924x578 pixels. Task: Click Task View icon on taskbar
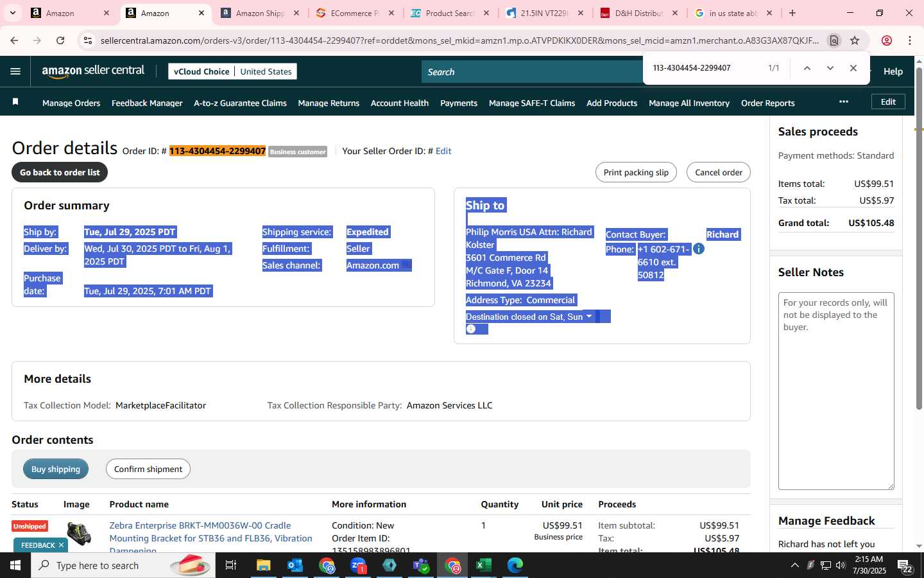231,565
